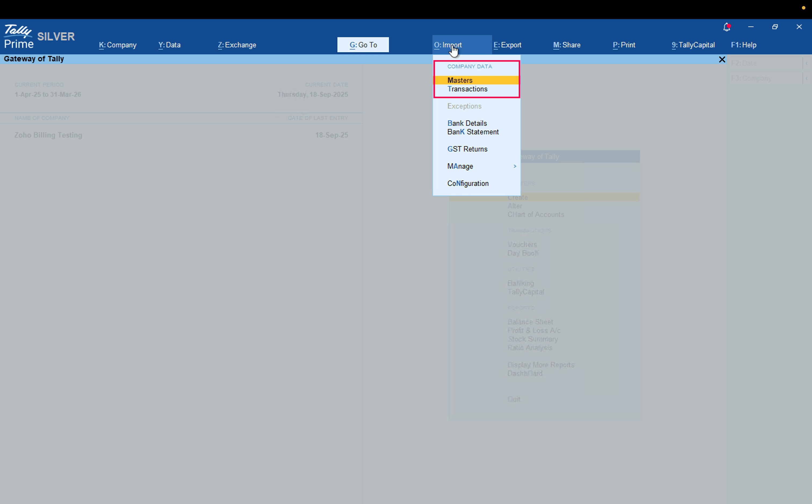
Task: Click the G: Go To button
Action: (363, 45)
